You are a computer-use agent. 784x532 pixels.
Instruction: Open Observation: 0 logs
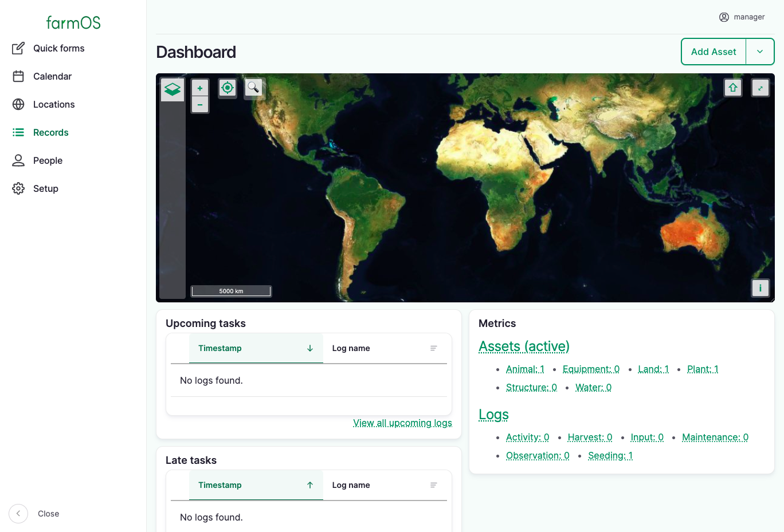(x=538, y=456)
